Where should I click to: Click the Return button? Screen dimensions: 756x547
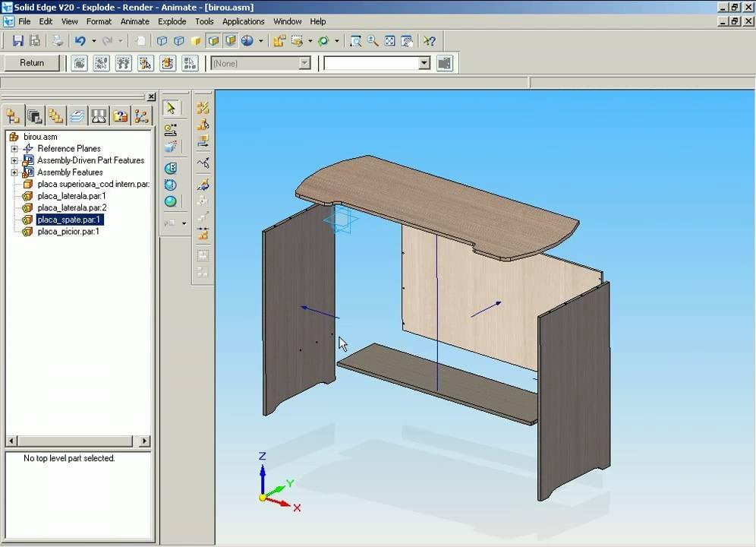click(x=32, y=63)
